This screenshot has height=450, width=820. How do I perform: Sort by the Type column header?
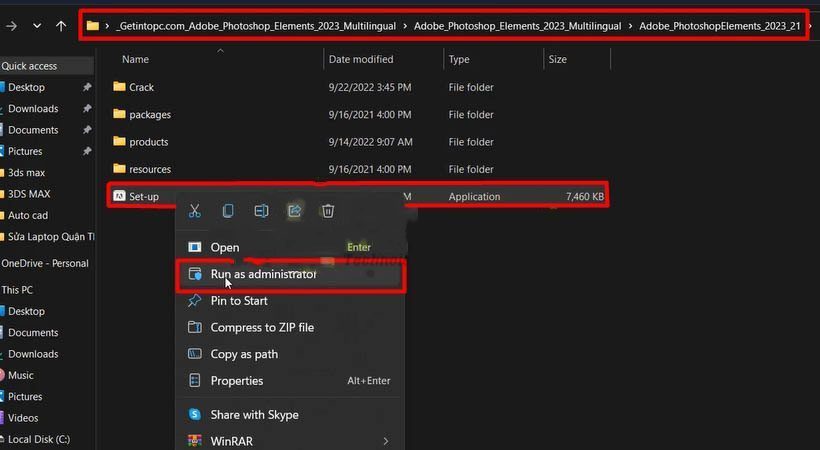click(459, 60)
